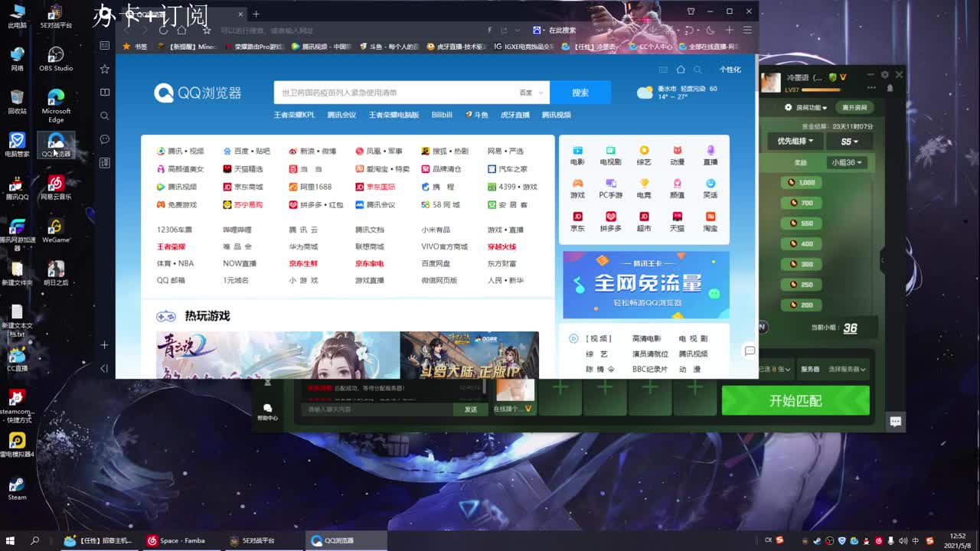The width and height of the screenshot is (980, 551).
Task: Open the 京东商城 link in site grid
Action: point(242,187)
